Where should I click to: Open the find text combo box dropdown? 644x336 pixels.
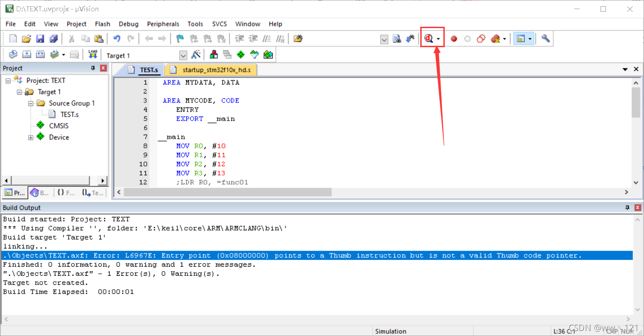click(384, 39)
